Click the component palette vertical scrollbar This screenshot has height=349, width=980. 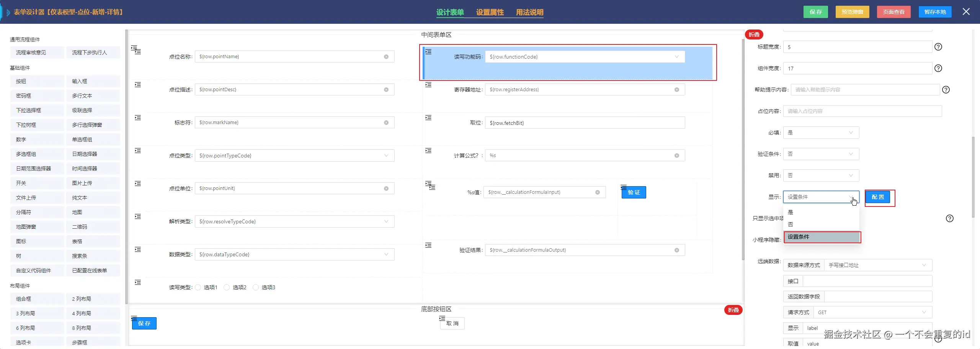point(126,167)
